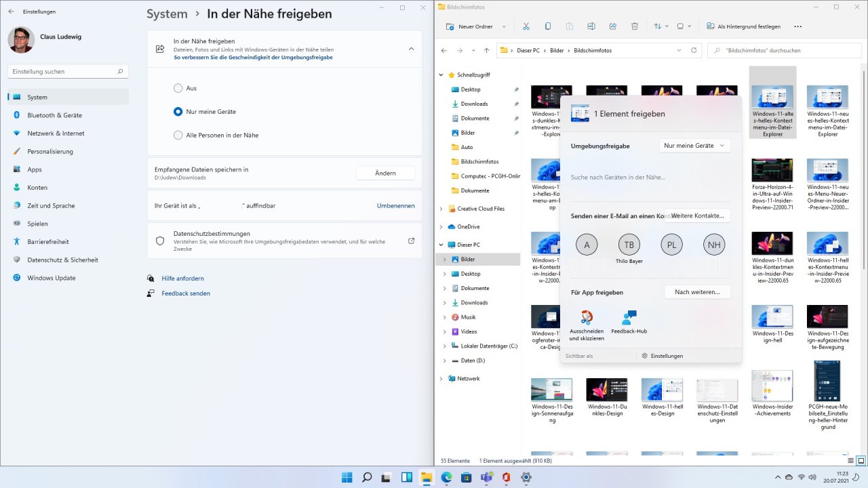Image resolution: width=868 pixels, height=488 pixels.
Task: Select the Aus radio option
Action: click(x=178, y=88)
